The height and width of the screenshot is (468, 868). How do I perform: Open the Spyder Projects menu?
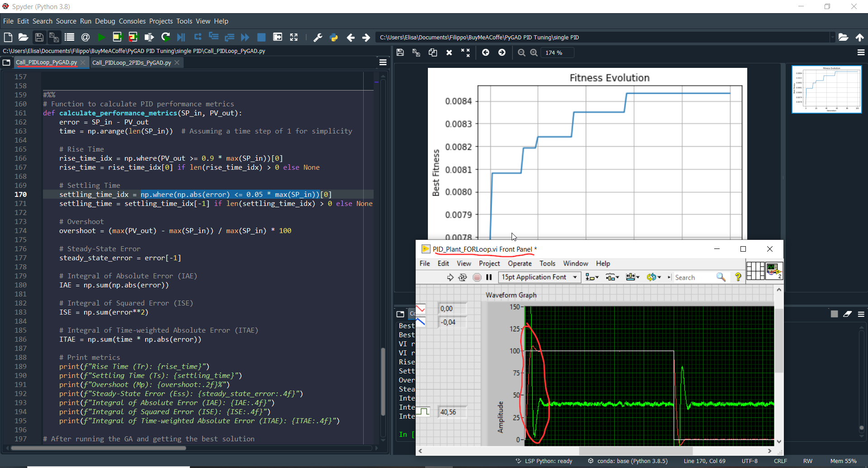click(161, 21)
